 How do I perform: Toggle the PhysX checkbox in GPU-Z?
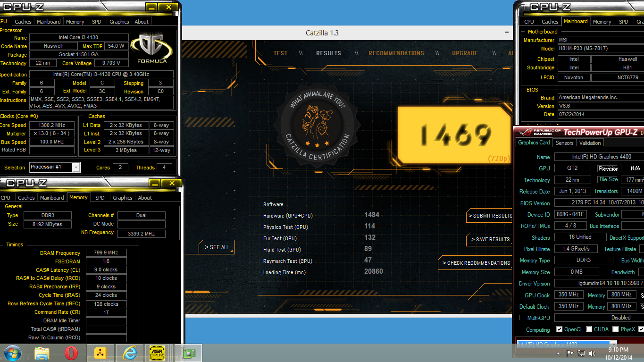coord(616,329)
